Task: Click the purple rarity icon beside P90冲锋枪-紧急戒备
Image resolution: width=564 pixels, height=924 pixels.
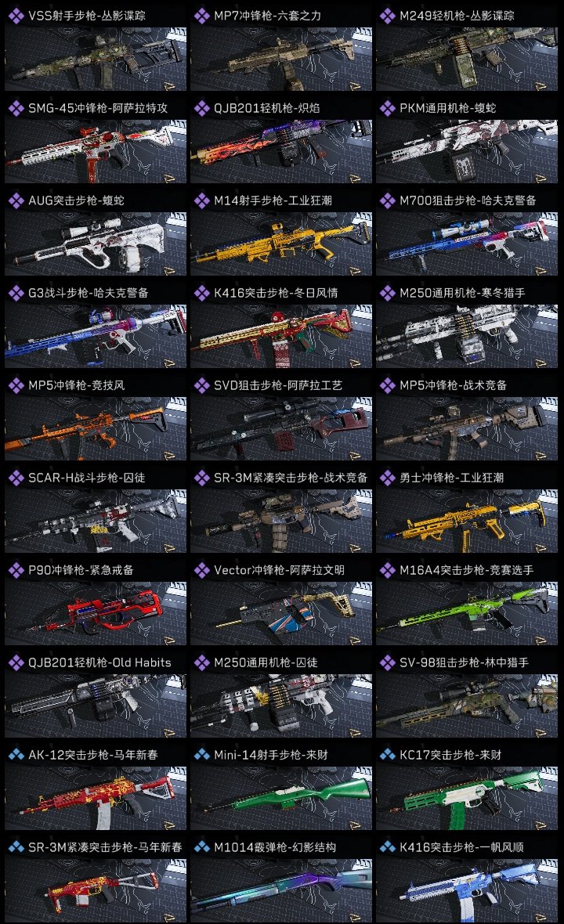Action: 16,570
